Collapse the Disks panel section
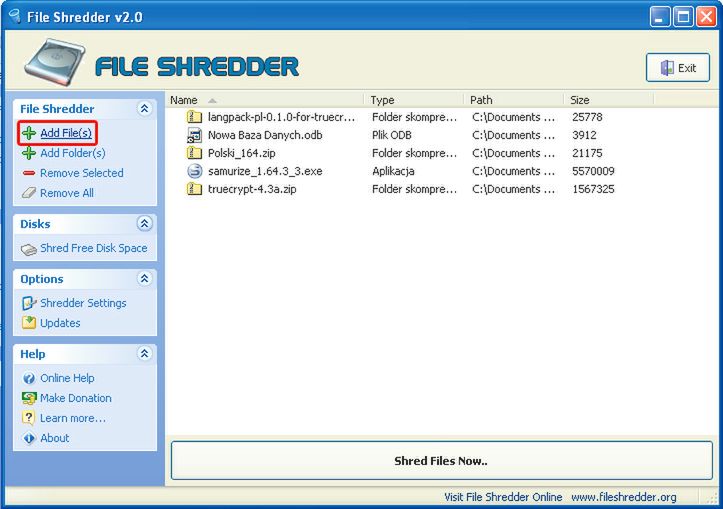Image resolution: width=723 pixels, height=509 pixels. tap(144, 224)
